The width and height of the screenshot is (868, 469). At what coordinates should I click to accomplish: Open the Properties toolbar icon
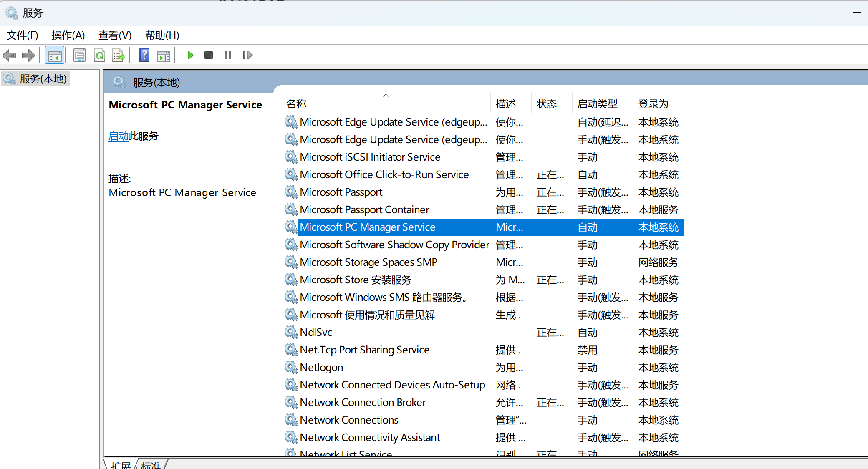(79, 55)
